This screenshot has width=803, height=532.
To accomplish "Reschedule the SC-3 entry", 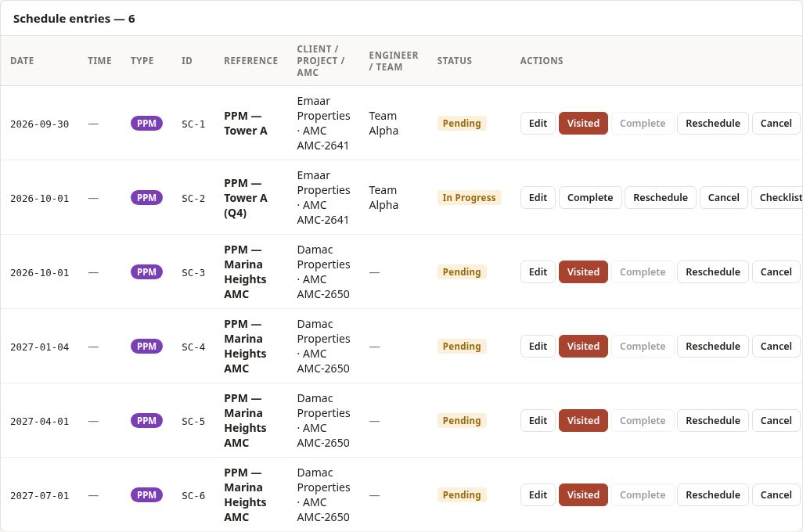I will [712, 272].
